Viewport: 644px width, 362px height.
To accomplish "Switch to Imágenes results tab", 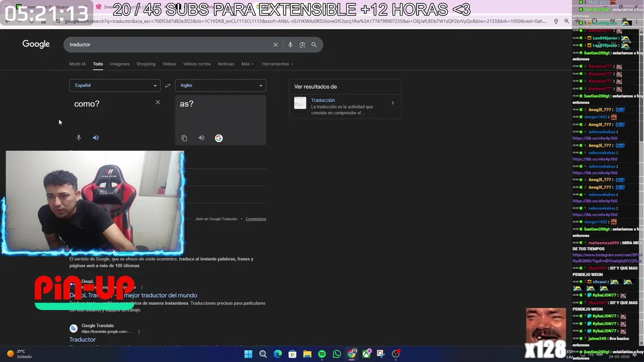I will click(120, 64).
